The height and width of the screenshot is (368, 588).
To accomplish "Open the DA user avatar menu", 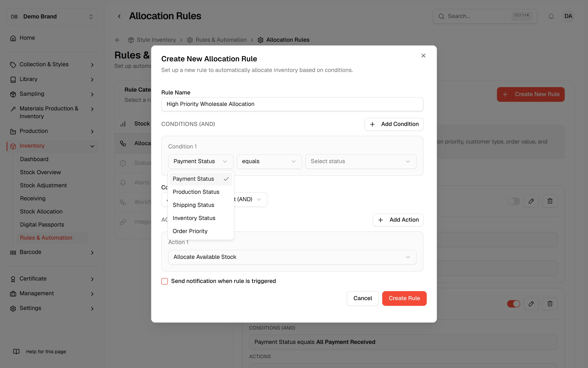I will (568, 16).
